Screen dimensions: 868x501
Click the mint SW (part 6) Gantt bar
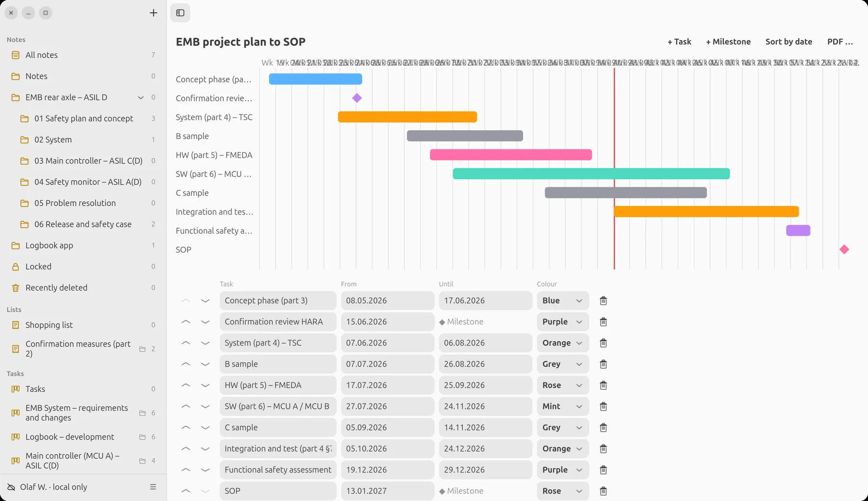(591, 174)
